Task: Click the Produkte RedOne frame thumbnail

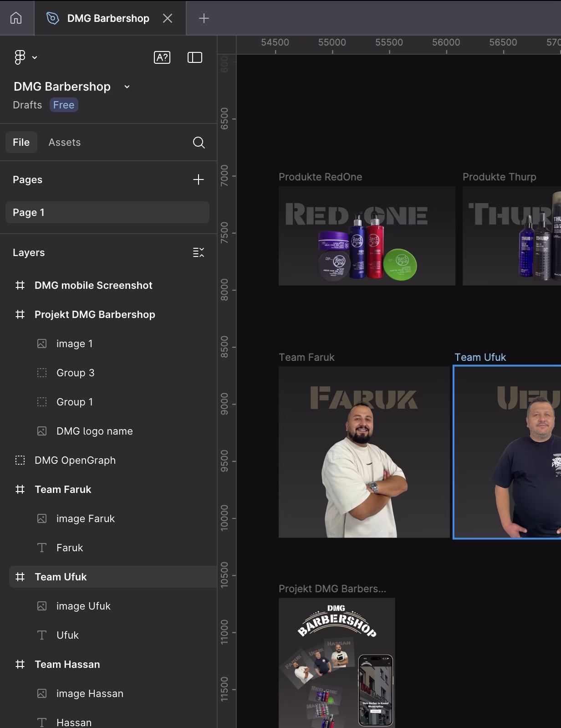Action: [x=367, y=236]
